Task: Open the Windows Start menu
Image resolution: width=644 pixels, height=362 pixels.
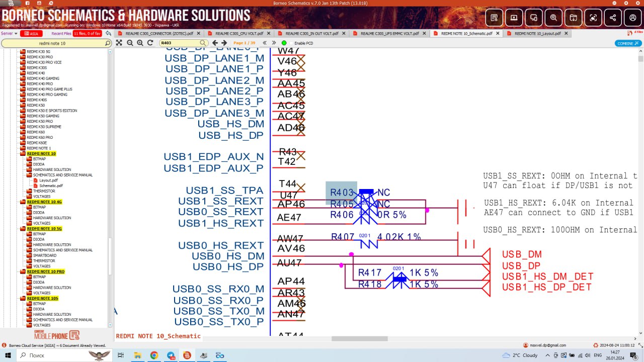Action: coord(8,355)
